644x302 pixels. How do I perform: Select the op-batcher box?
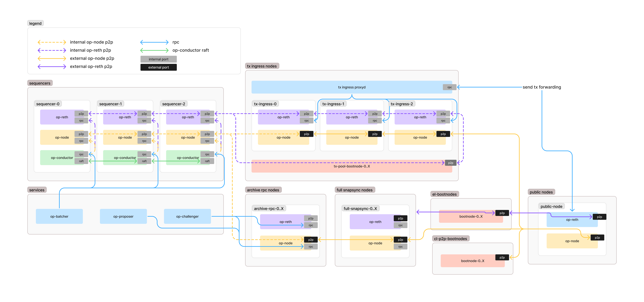[x=59, y=216]
